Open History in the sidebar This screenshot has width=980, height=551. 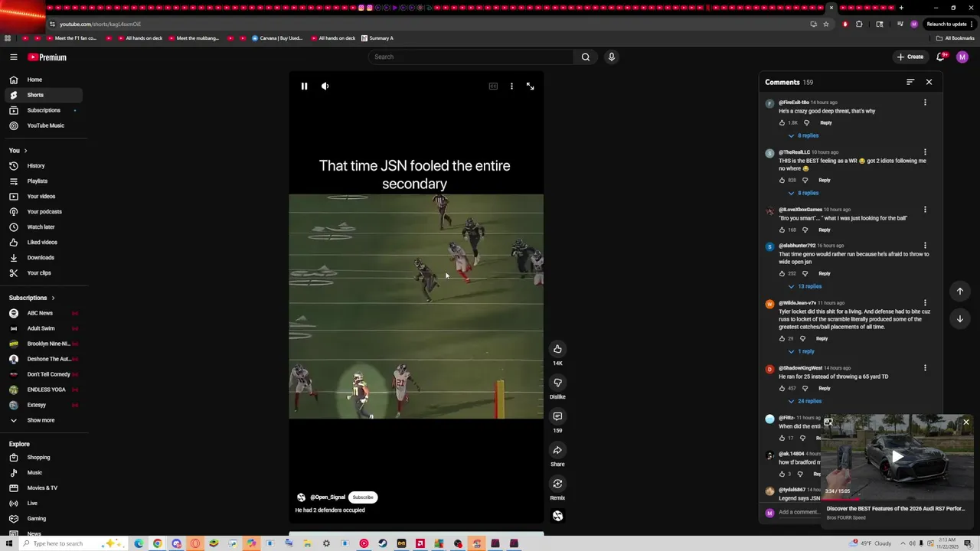(x=43, y=166)
